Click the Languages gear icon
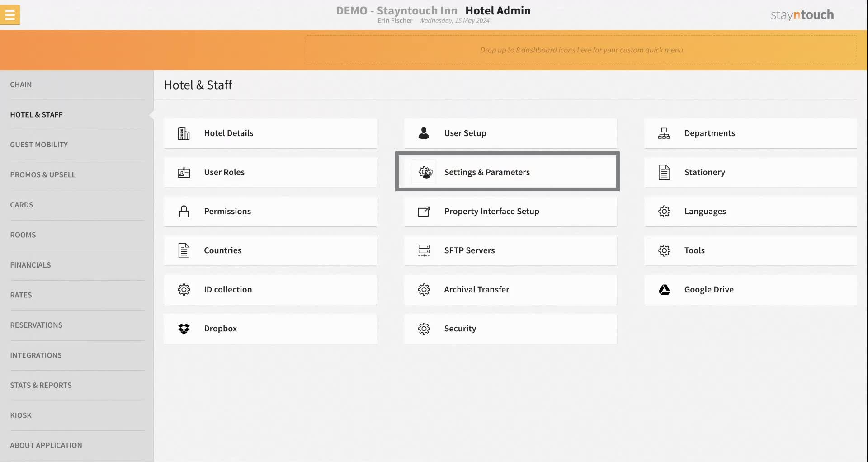 664,211
